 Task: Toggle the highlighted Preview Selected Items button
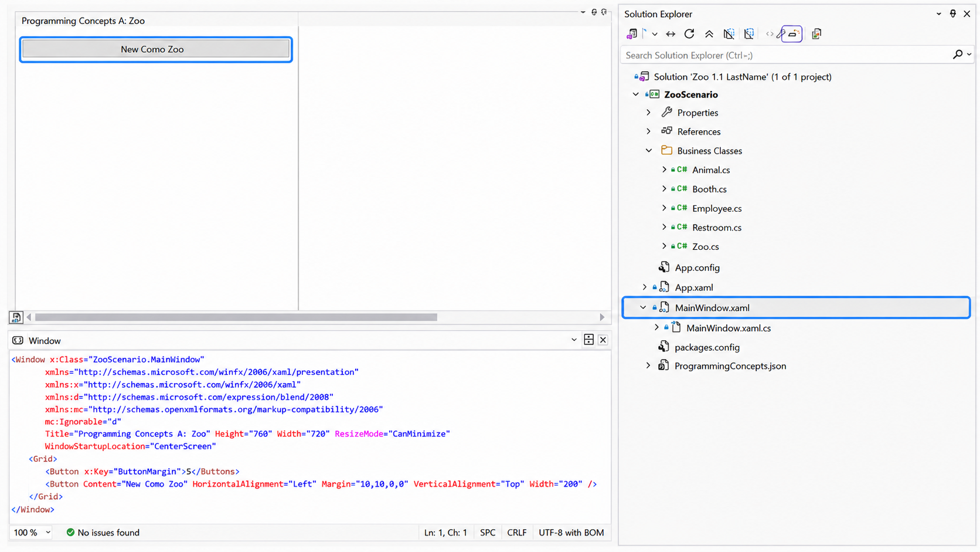click(x=792, y=34)
